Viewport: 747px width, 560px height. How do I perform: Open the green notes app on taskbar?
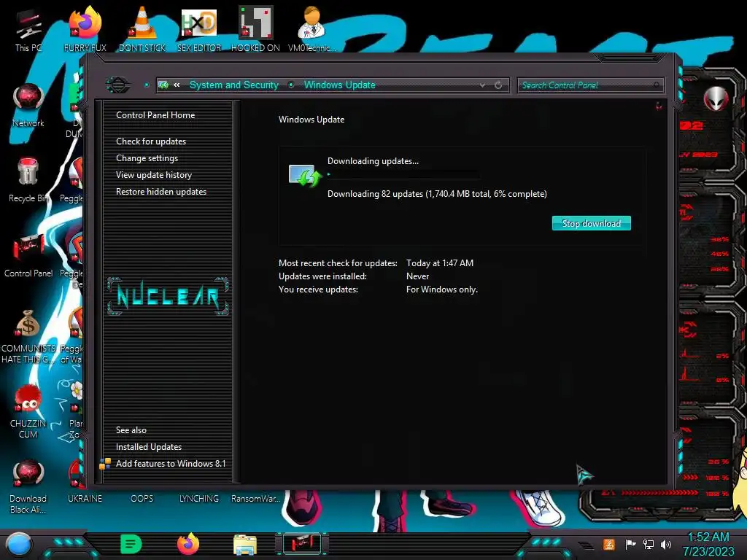(131, 544)
